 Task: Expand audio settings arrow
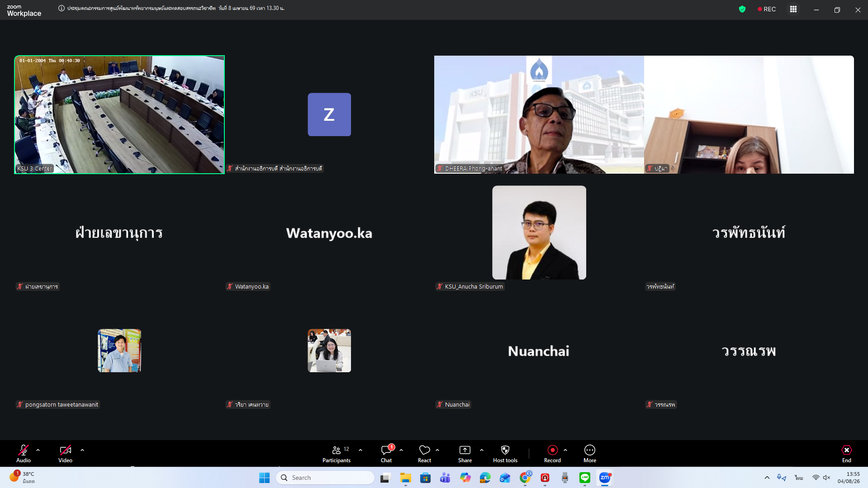pos(38,450)
